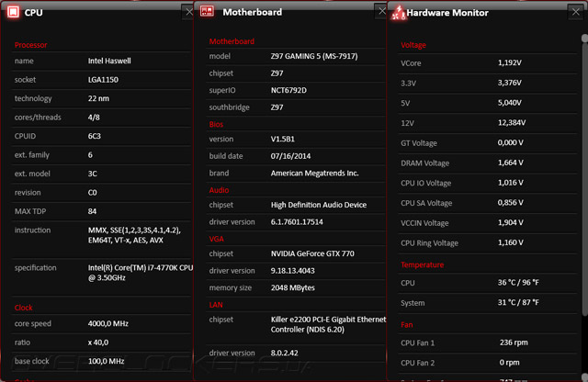588x382 pixels.
Task: Click the Hardware Monitor panel icon
Action: [398, 12]
